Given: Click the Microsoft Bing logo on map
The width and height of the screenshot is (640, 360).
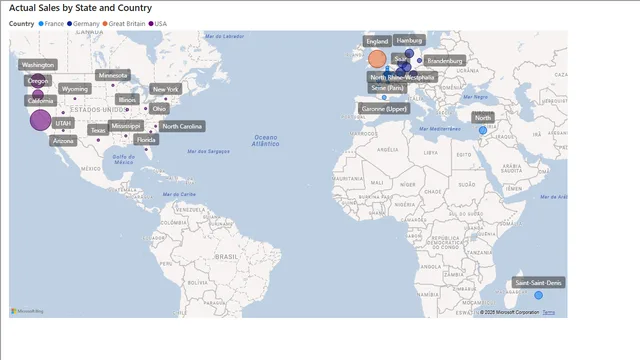Looking at the screenshot, I should click(27, 311).
